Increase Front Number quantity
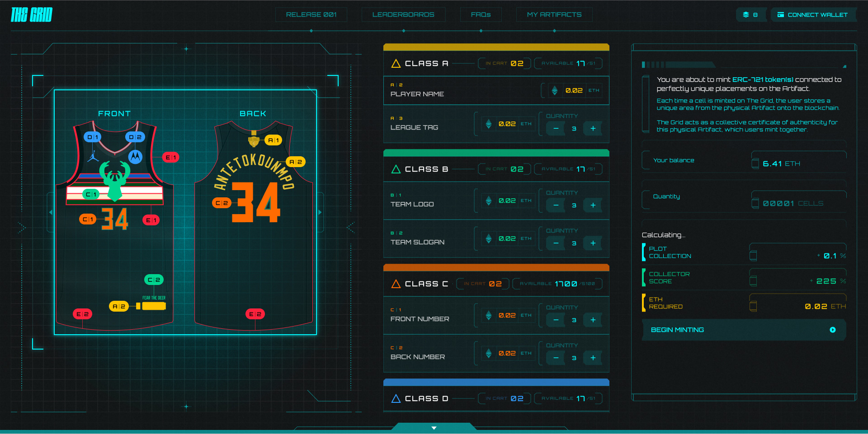Screen dimensions: 868x434 [x=593, y=320]
